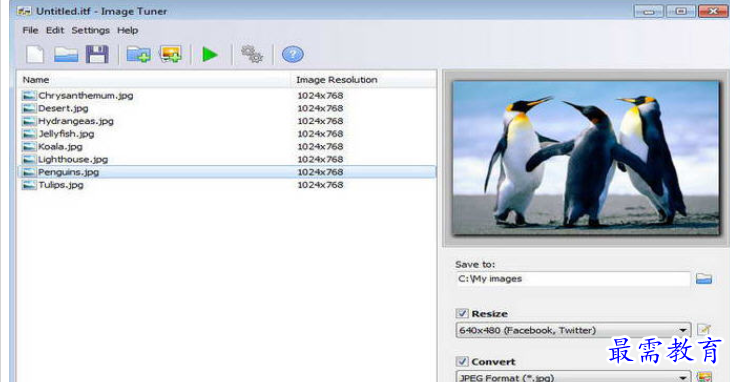Create a new task list file
Viewport: 730px width, 382px height.
(35, 54)
